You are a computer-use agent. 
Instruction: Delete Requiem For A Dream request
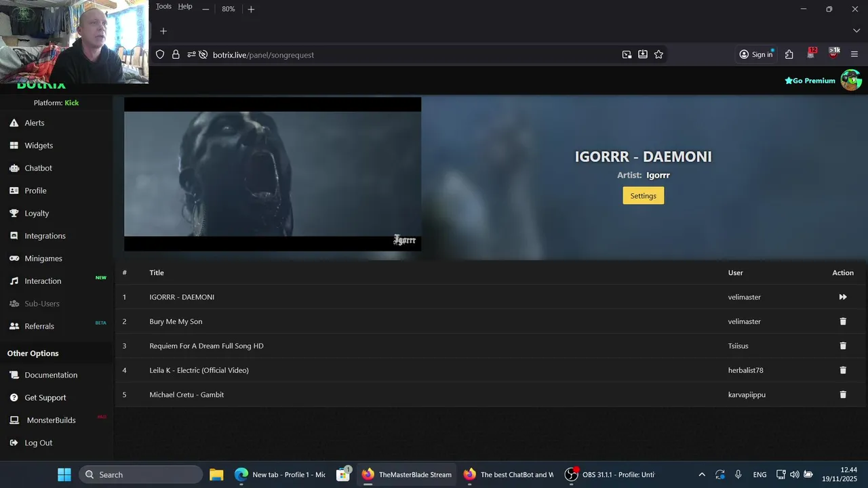click(843, 346)
